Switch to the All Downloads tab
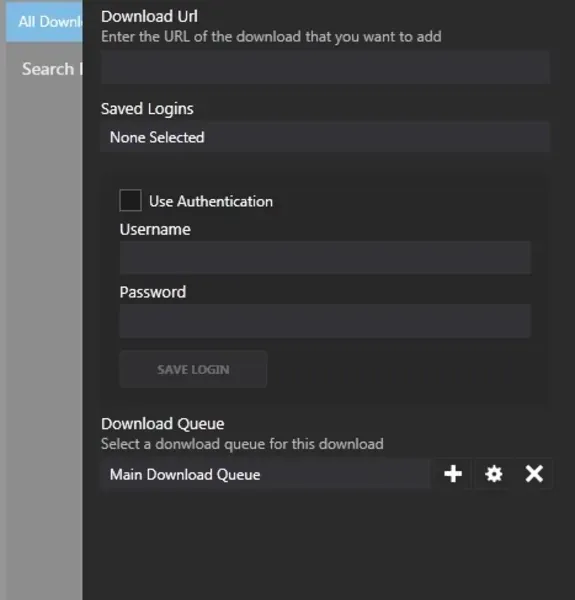Viewport: 575px width, 600px height. point(44,21)
